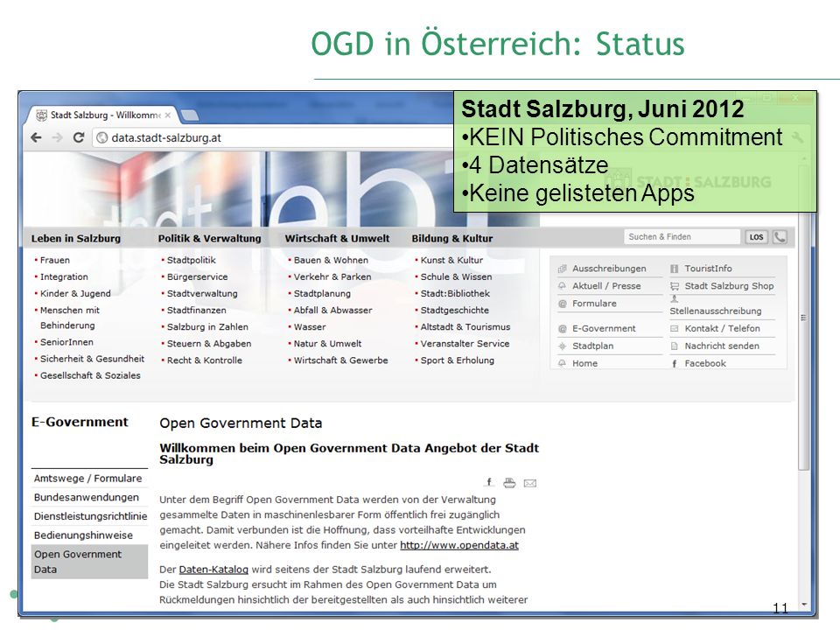Share page via the Facebook icon above article
Image resolution: width=840 pixels, height=630 pixels.
488,483
